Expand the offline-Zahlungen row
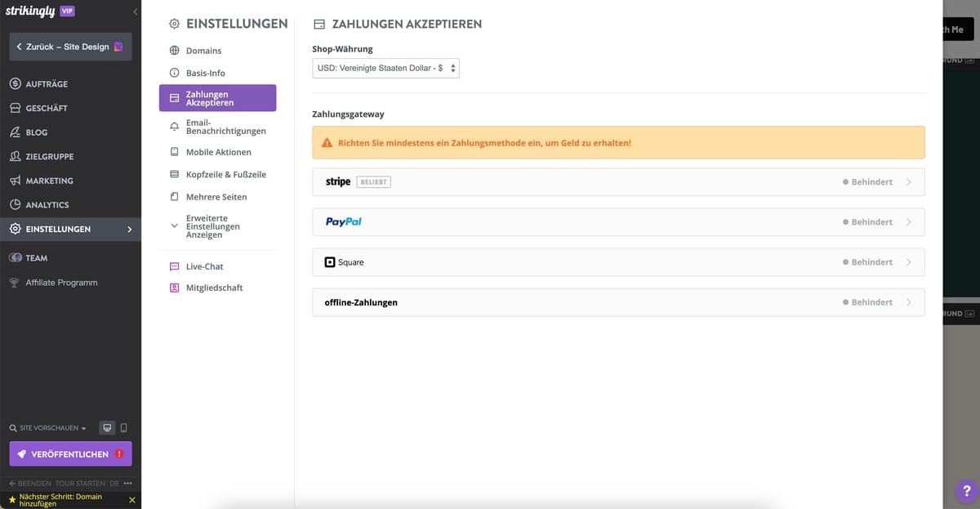The height and width of the screenshot is (509, 980). point(618,302)
